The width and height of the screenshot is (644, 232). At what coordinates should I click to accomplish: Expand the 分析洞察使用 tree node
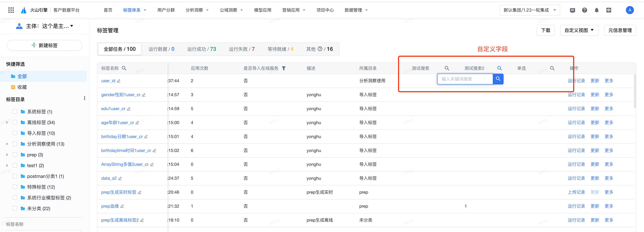[7, 144]
